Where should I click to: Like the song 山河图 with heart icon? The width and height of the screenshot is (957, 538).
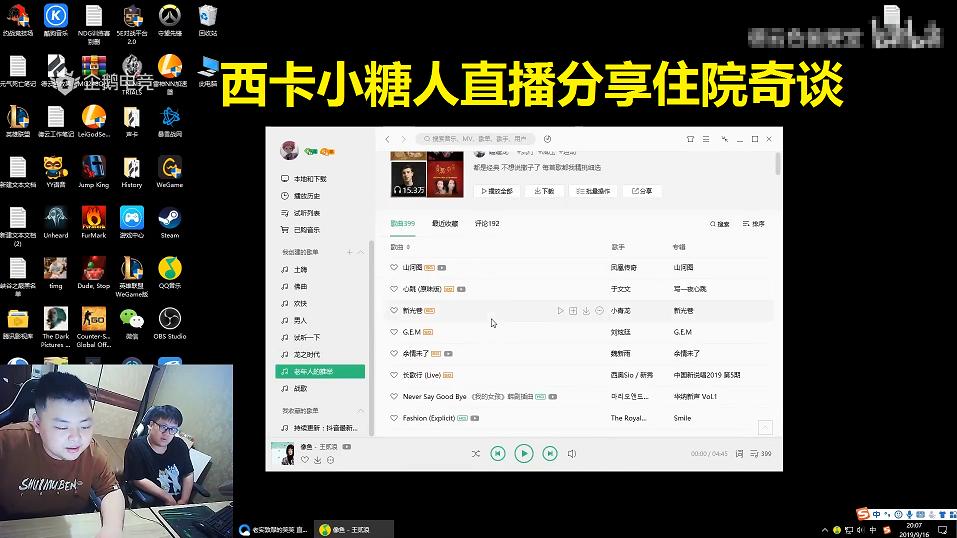coord(394,267)
